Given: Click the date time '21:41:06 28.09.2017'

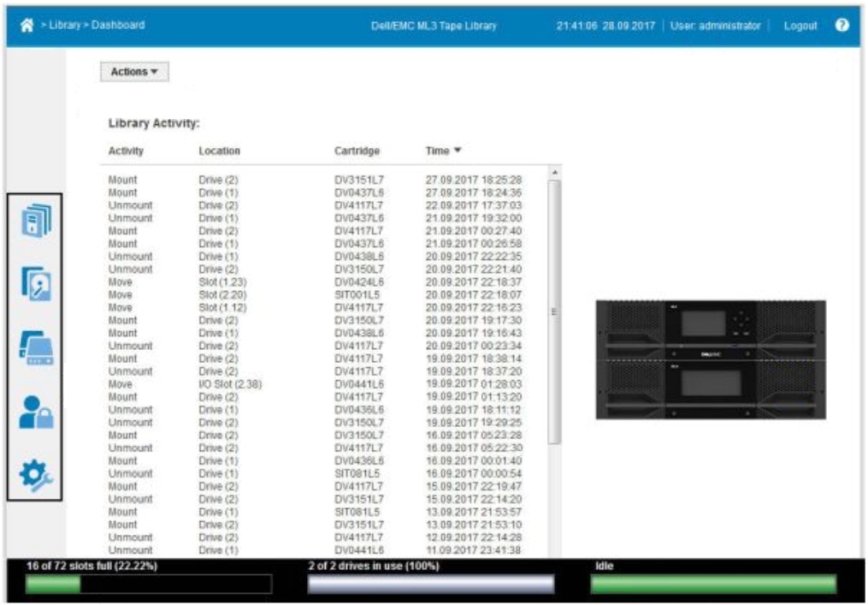Looking at the screenshot, I should pyautogui.click(x=605, y=26).
